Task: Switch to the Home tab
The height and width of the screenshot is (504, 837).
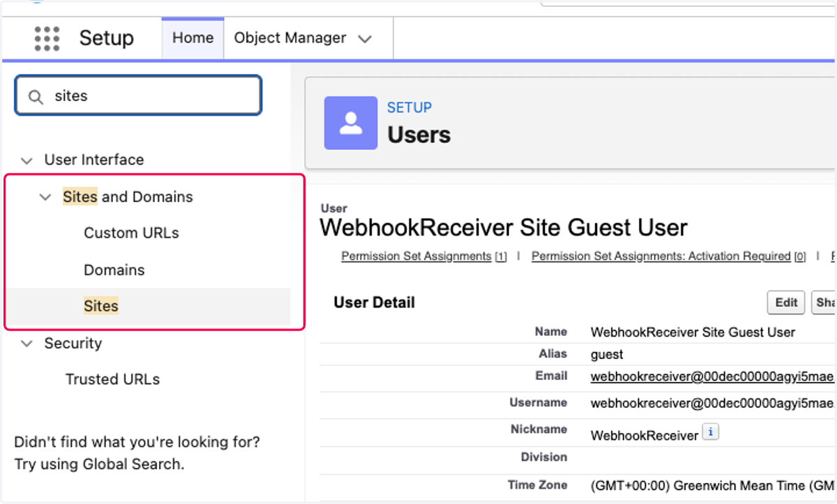Action: click(x=193, y=38)
